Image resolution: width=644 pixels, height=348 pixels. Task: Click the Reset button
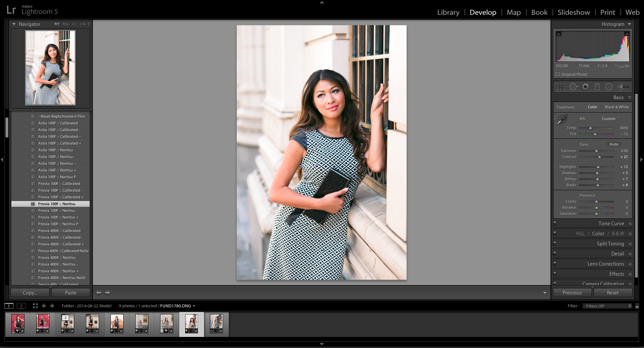(613, 293)
